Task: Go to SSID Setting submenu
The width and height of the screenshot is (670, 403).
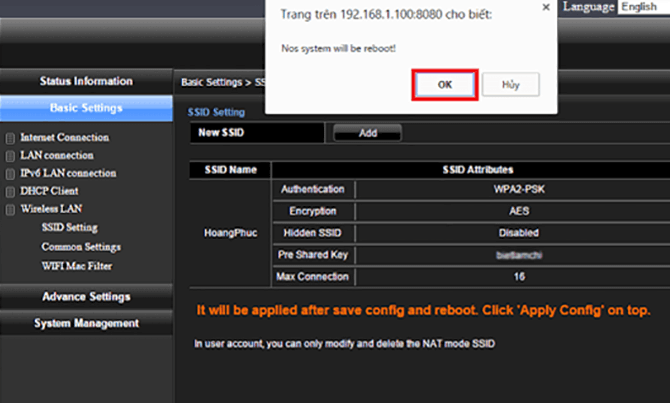Action: (70, 227)
